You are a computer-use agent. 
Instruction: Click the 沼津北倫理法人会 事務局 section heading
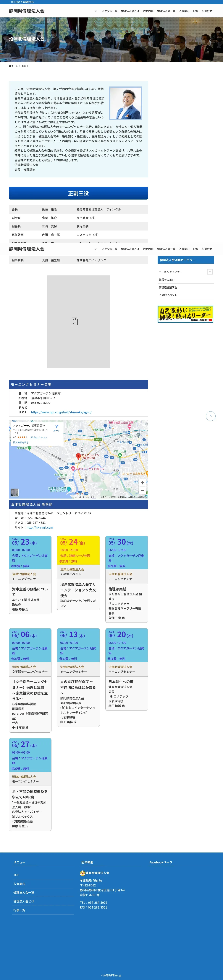[x=78, y=504]
